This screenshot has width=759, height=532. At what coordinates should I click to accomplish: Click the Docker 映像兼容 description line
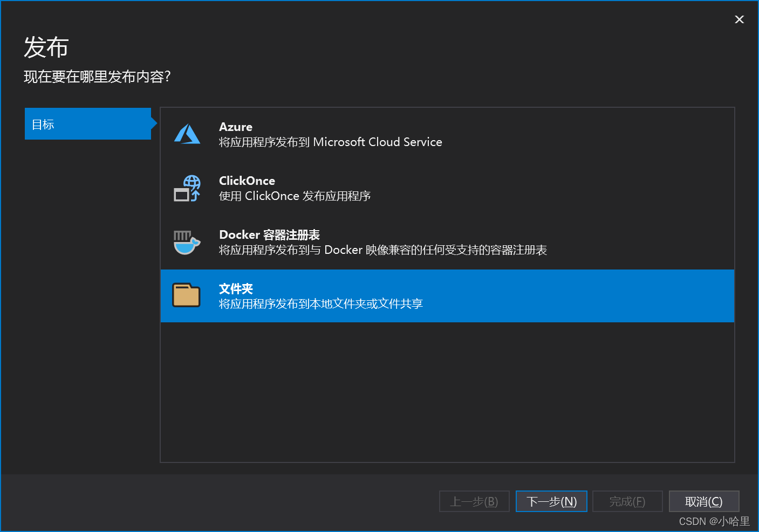[383, 250]
